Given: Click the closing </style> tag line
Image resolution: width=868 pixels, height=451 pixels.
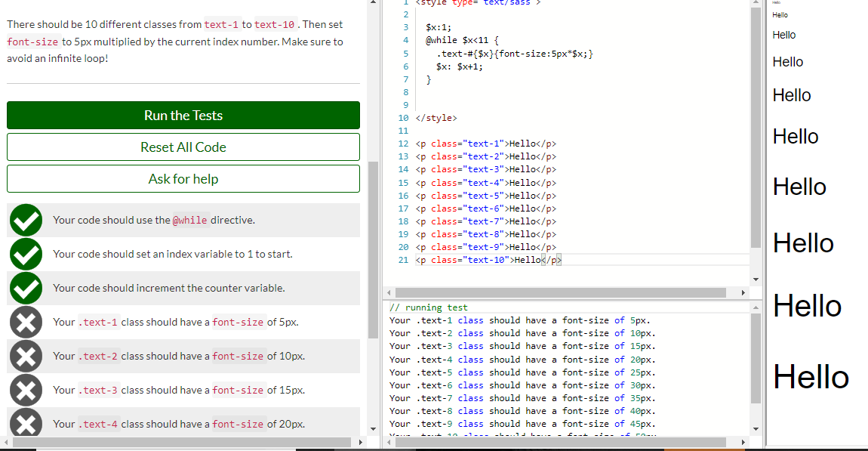Looking at the screenshot, I should (x=436, y=118).
